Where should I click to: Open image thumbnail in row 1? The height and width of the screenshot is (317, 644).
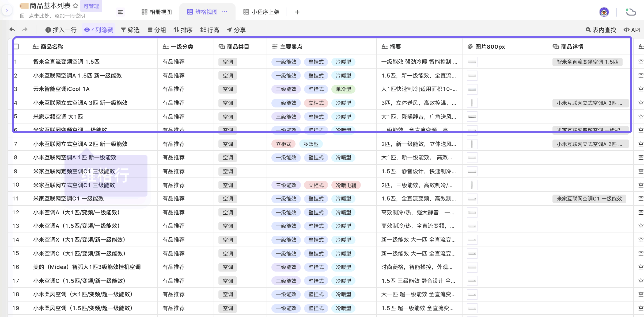(472, 62)
